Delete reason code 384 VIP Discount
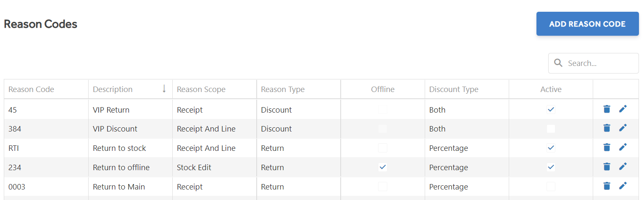This screenshot has height=200, width=644. [606, 128]
